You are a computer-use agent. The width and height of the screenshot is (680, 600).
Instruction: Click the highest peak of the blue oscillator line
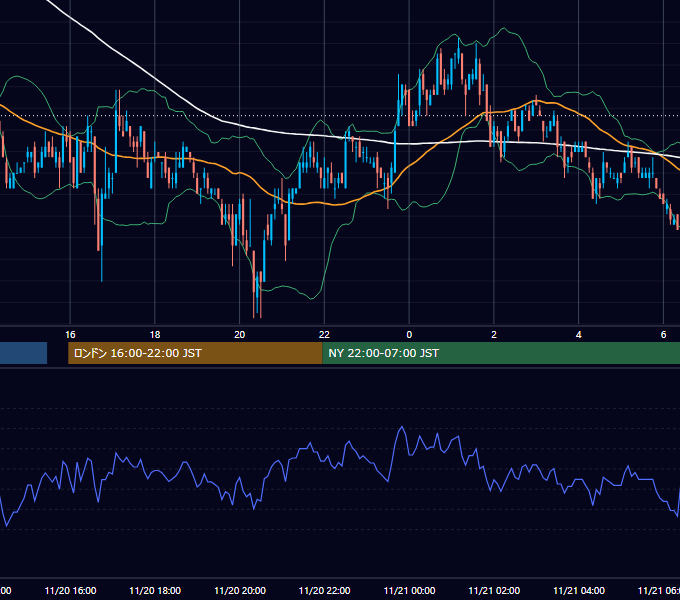[x=402, y=427]
